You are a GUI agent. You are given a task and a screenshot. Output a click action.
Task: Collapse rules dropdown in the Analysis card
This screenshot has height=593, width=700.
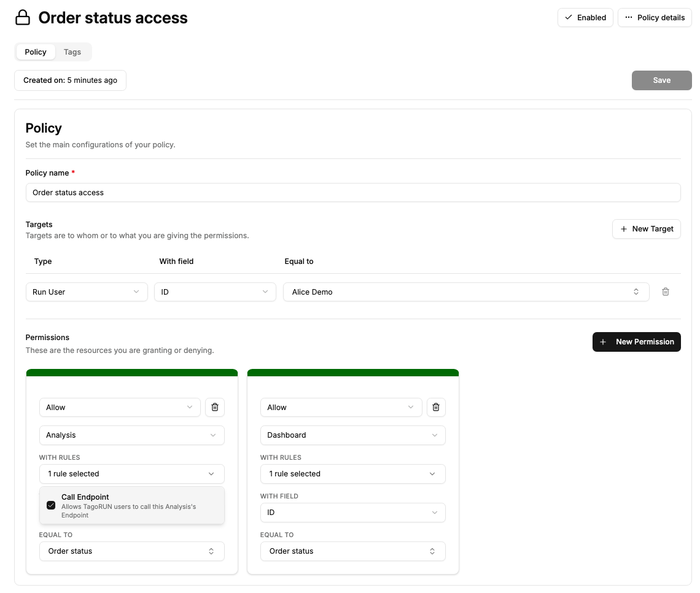point(131,474)
